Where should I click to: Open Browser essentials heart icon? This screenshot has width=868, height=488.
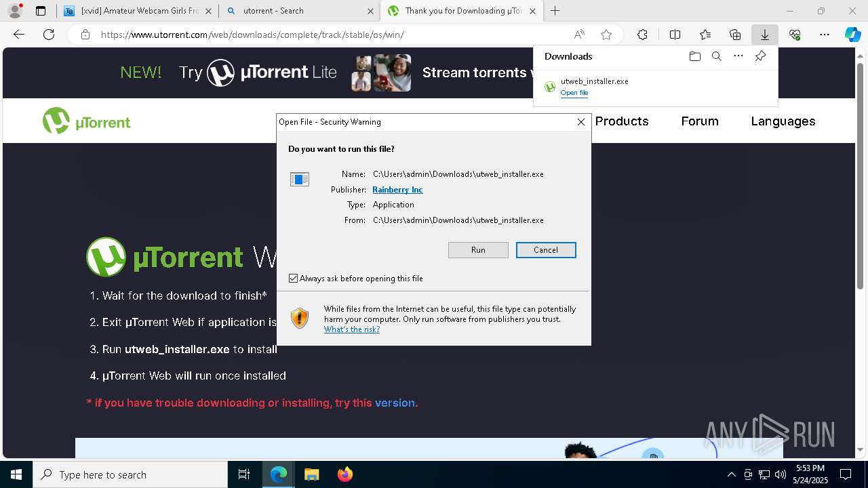tap(795, 35)
